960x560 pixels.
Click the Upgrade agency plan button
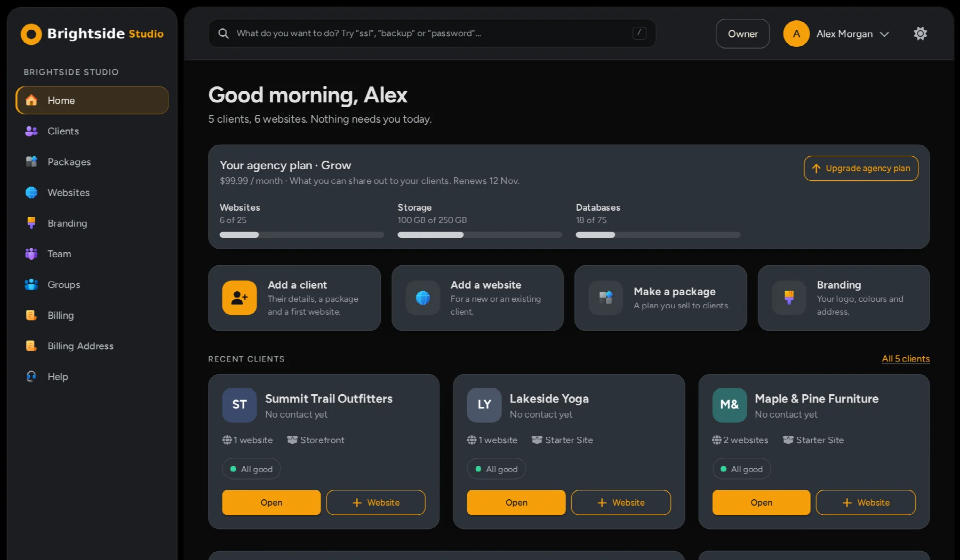coord(861,169)
